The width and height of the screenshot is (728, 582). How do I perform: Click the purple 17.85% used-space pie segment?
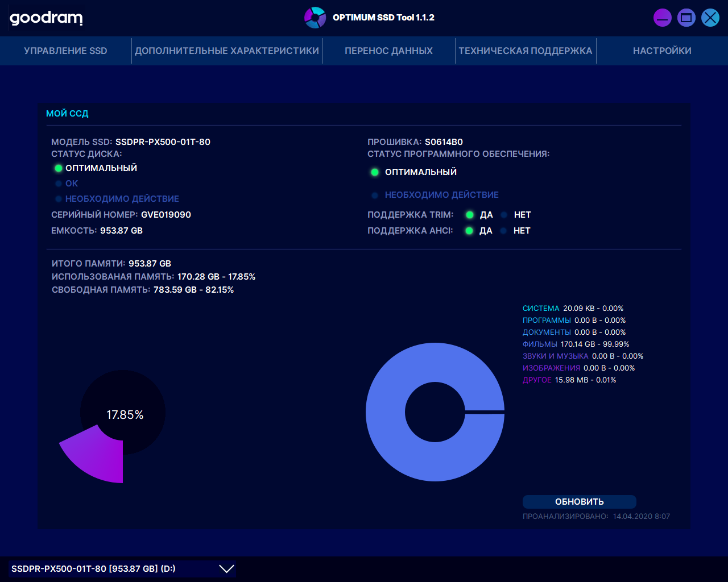point(98,457)
